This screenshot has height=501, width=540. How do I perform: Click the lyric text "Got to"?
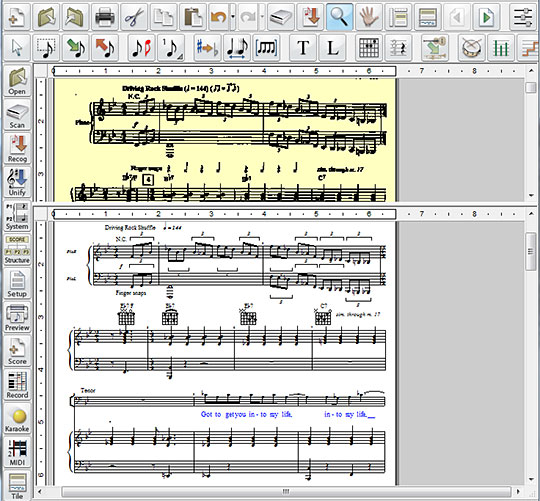211,414
